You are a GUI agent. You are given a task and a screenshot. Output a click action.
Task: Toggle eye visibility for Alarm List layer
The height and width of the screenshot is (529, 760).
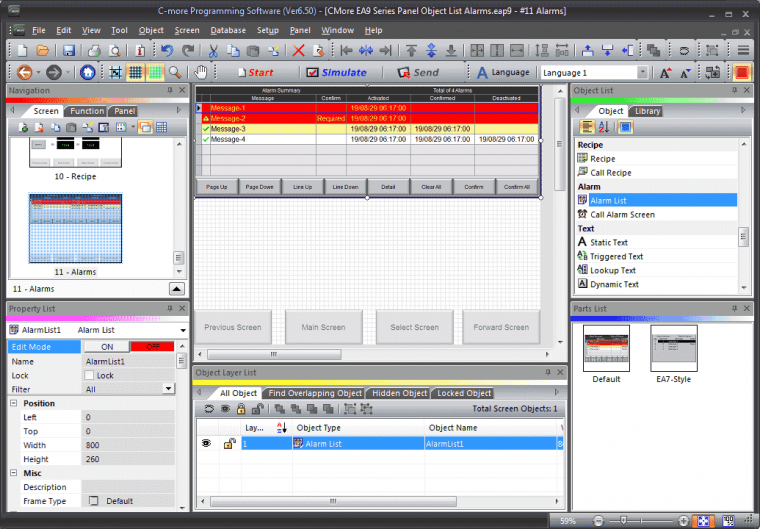207,443
